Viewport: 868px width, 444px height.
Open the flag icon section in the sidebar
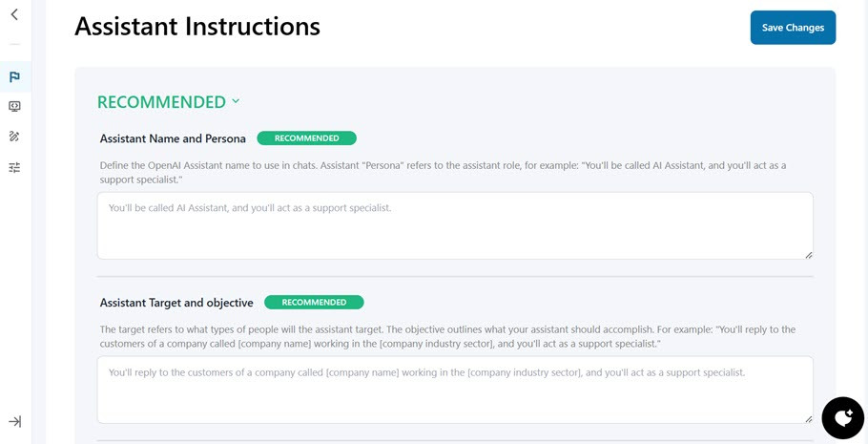click(14, 76)
